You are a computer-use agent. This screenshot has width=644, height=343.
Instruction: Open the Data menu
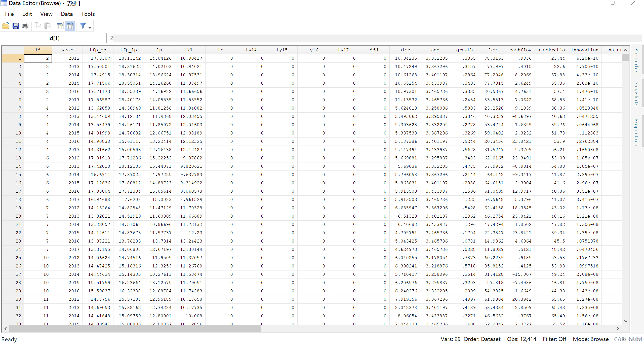pyautogui.click(x=67, y=14)
